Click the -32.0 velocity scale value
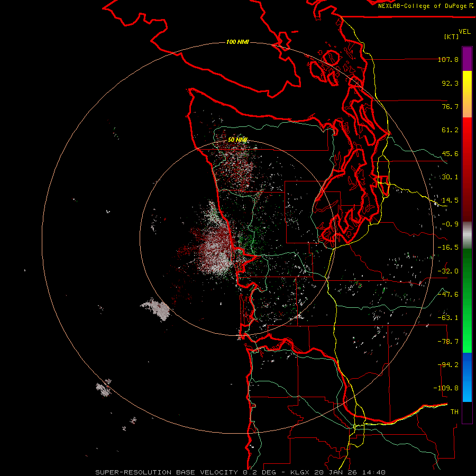476x476 pixels. click(x=448, y=271)
